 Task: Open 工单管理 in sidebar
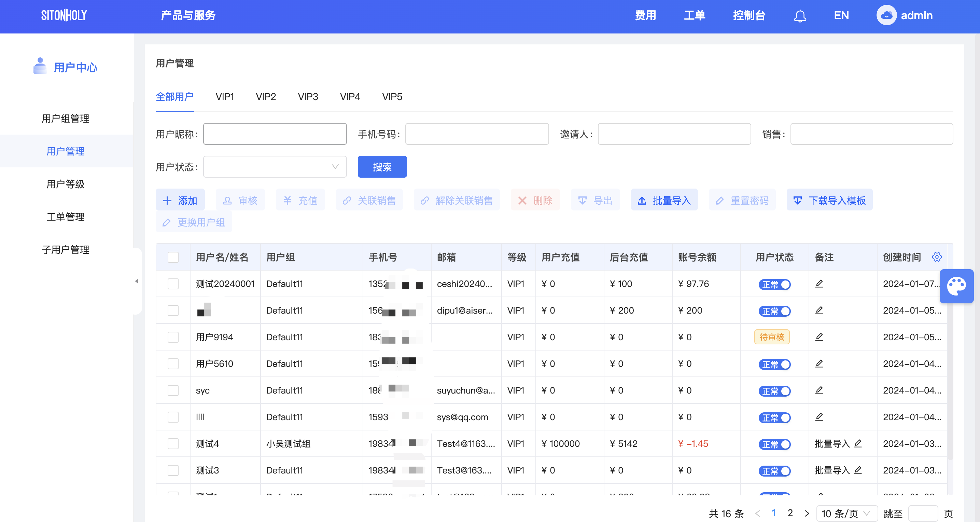[x=66, y=217]
